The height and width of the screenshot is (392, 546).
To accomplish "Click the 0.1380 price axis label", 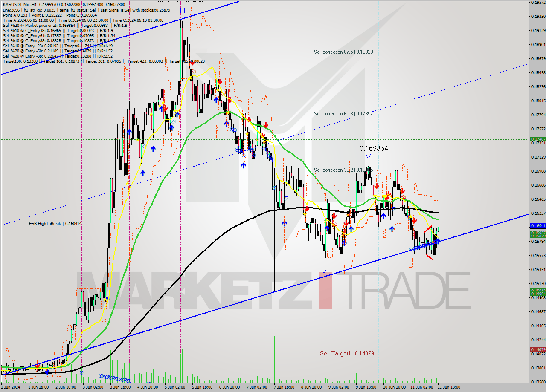I will [539, 368].
